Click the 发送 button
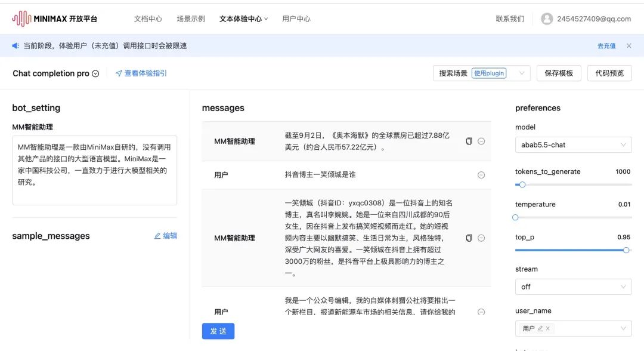Viewport: 644px width, 351px height. pyautogui.click(x=218, y=331)
